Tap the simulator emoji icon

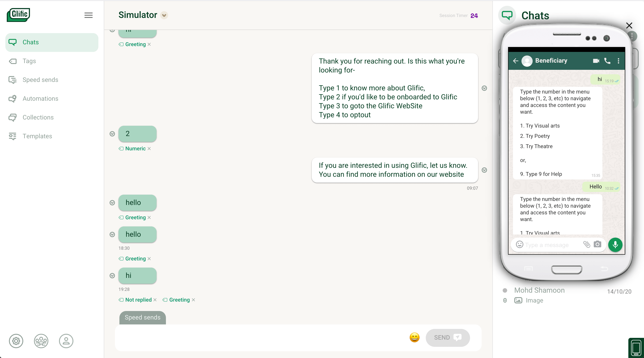coord(519,244)
